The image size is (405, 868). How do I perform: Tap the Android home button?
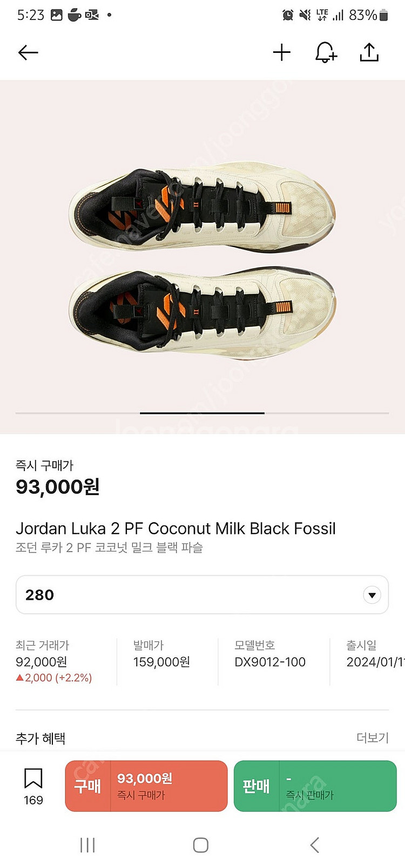[201, 845]
